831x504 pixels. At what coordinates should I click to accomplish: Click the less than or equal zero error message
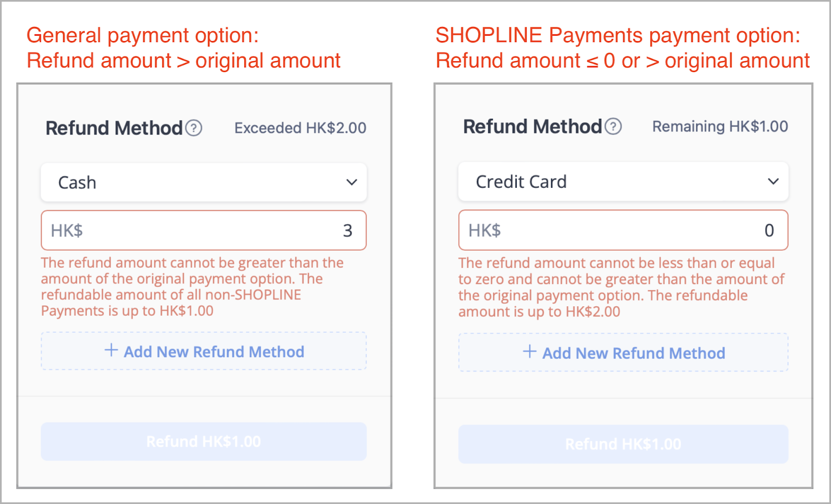pyautogui.click(x=621, y=287)
